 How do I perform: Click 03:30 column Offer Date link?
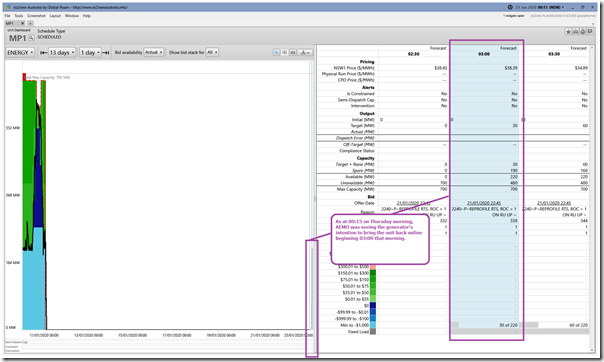554,203
